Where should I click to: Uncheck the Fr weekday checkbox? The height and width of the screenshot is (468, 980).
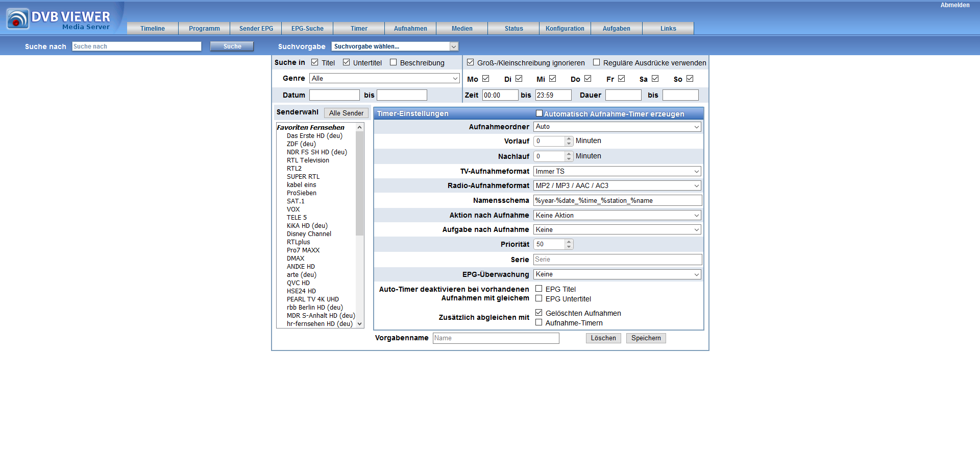click(x=622, y=79)
